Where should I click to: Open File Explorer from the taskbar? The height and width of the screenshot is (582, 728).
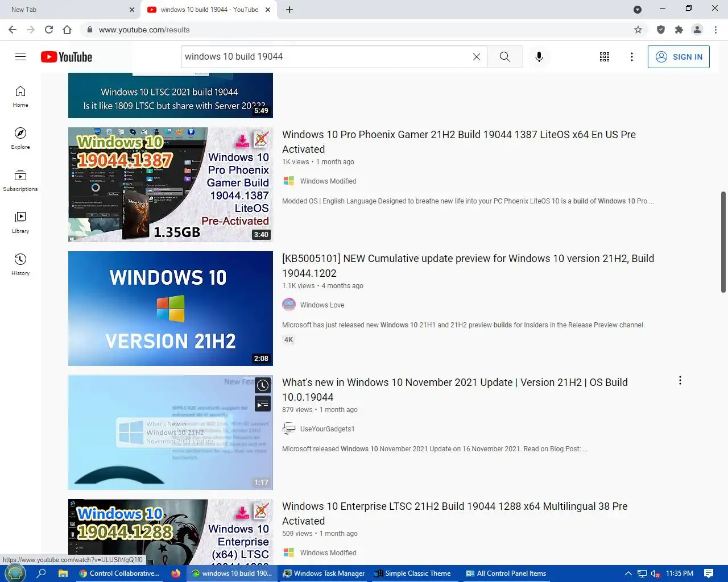coord(63,573)
